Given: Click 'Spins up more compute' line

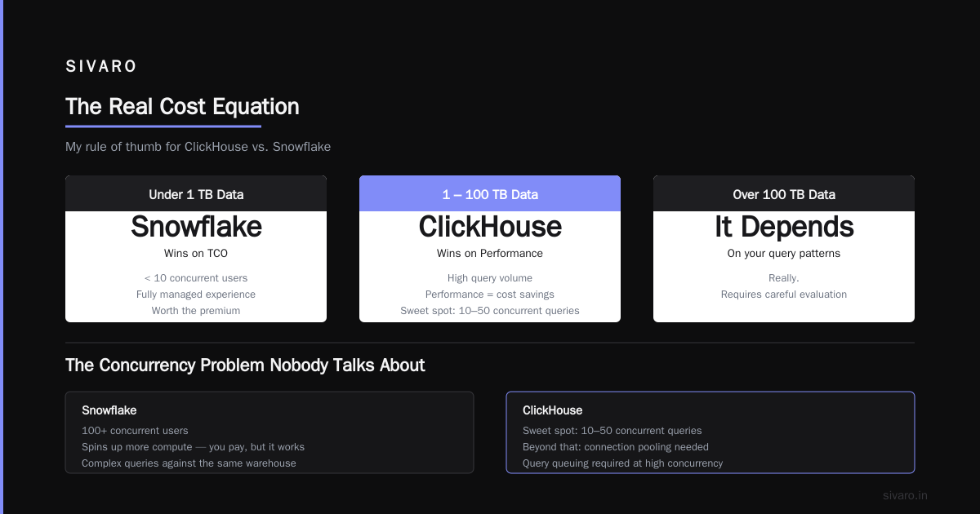Looking at the screenshot, I should 193,447.
